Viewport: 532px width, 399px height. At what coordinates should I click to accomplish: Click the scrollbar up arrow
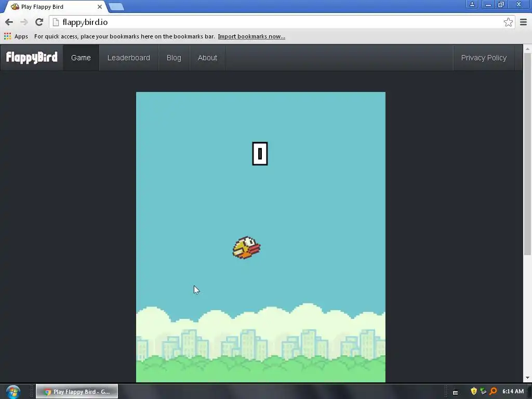527,49
